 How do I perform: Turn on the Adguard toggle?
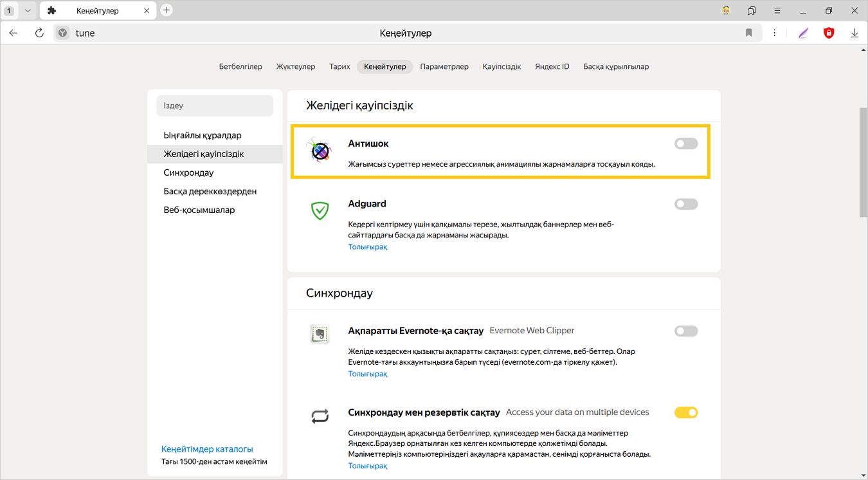tap(685, 204)
